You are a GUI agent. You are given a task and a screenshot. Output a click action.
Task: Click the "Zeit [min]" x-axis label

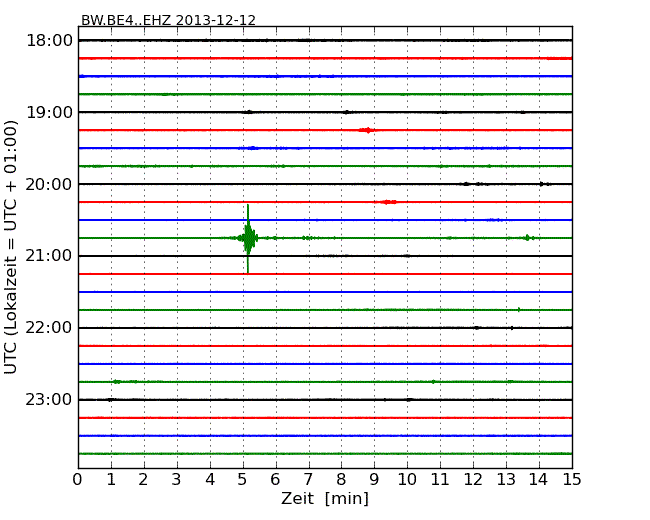(324, 499)
